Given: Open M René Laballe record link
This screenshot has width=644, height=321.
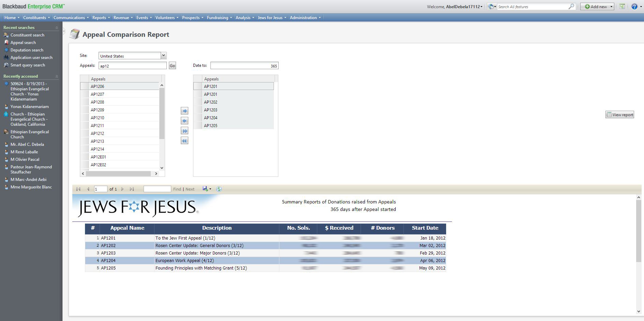Looking at the screenshot, I should click(24, 152).
